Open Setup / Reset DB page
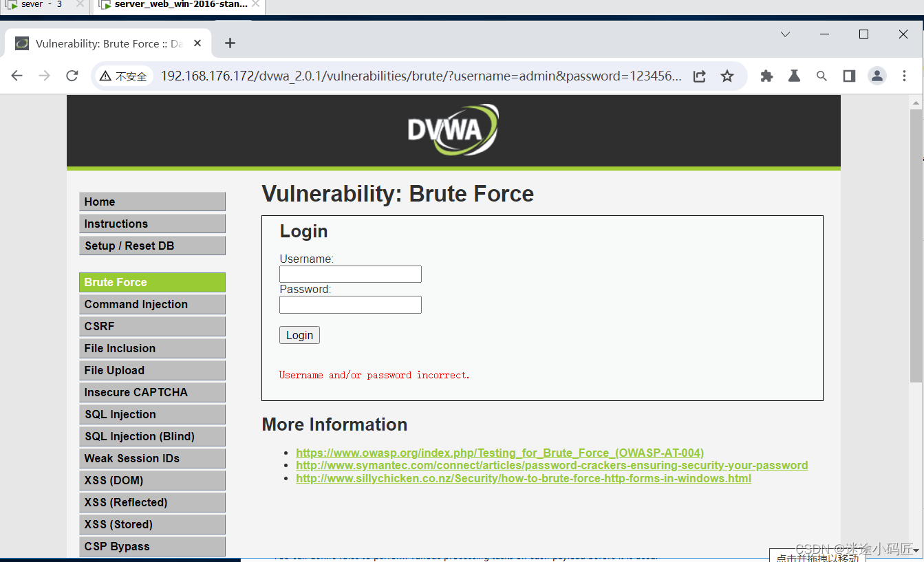Screen dimensions: 924x562 pyautogui.click(x=152, y=246)
